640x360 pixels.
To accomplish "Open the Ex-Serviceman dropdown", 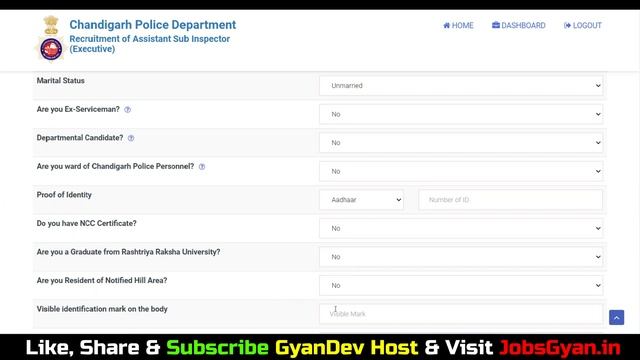I will (461, 114).
